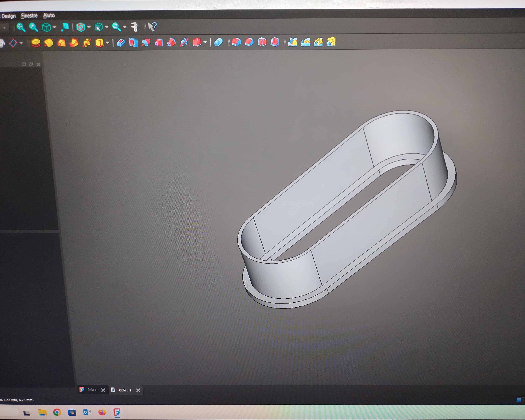
Task: Select the Additive Pipe sweep tool
Action: point(74,43)
